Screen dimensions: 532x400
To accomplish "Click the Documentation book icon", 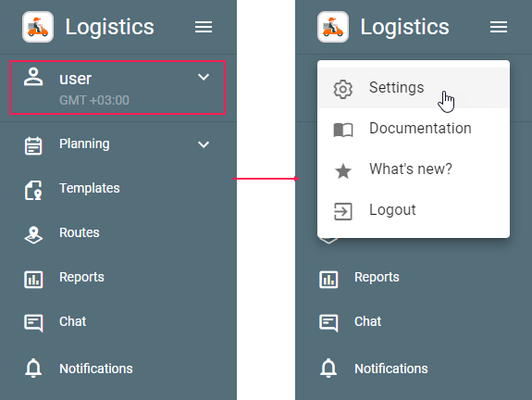I will pos(343,130).
